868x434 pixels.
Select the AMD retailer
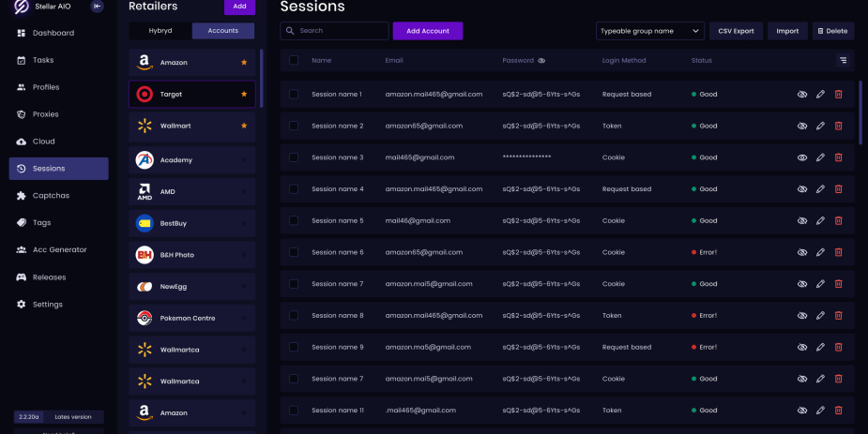coord(192,192)
